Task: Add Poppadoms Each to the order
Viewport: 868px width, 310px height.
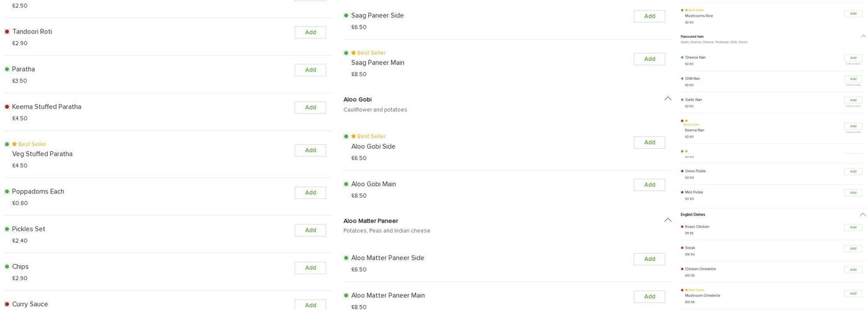Action: click(310, 193)
